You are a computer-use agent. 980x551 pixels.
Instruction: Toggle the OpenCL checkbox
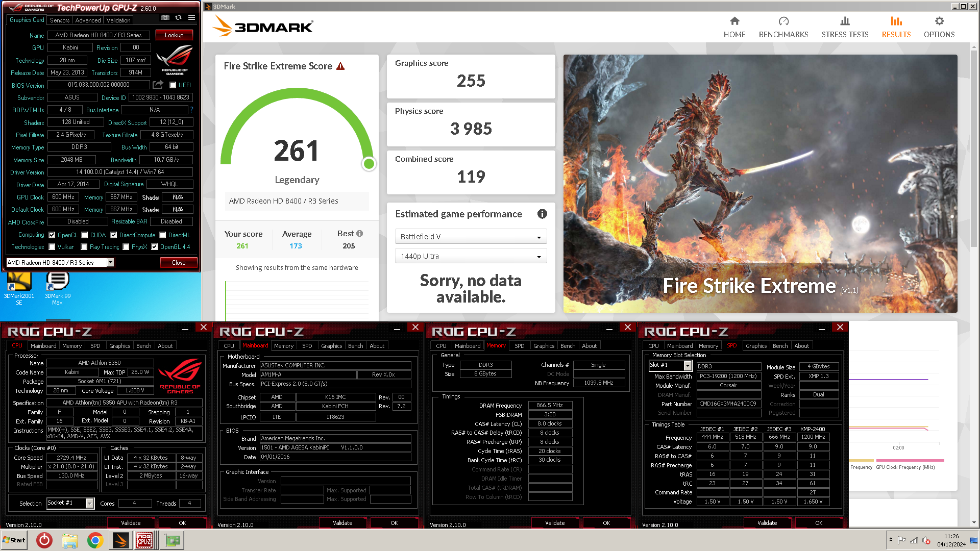coord(52,235)
